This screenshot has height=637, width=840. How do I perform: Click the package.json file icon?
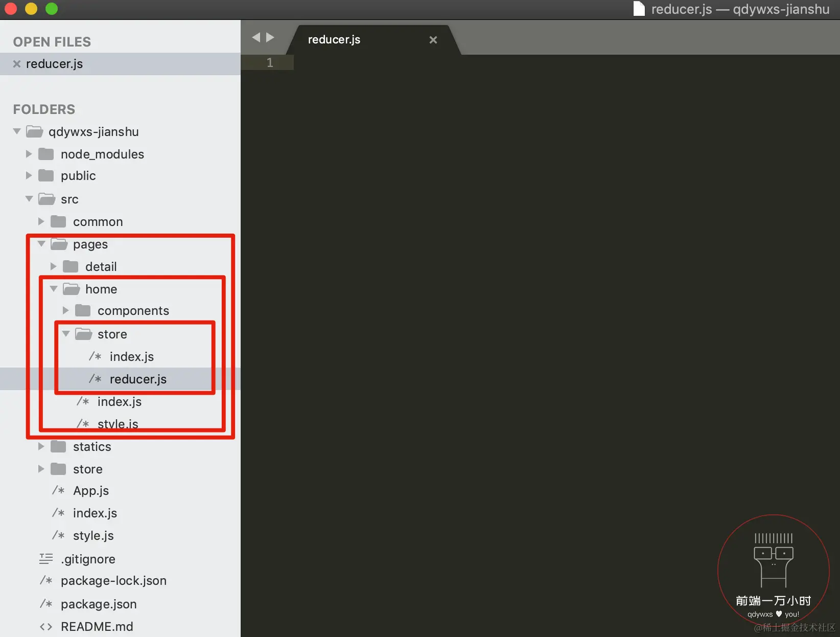click(46, 604)
